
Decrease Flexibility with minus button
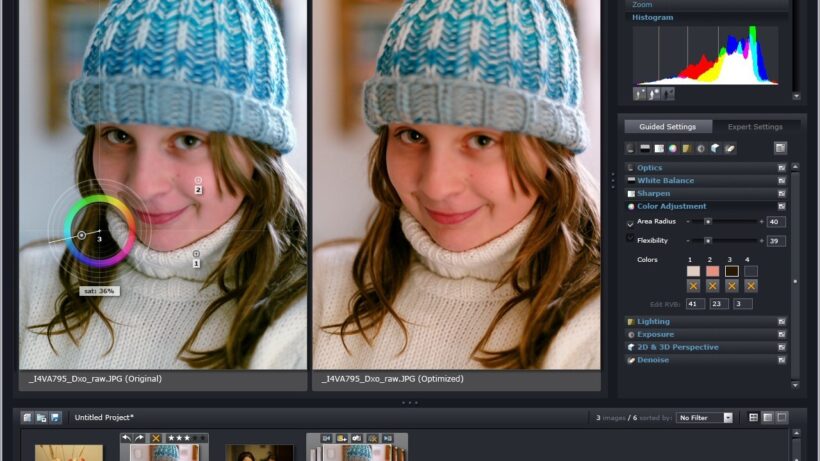(x=688, y=240)
